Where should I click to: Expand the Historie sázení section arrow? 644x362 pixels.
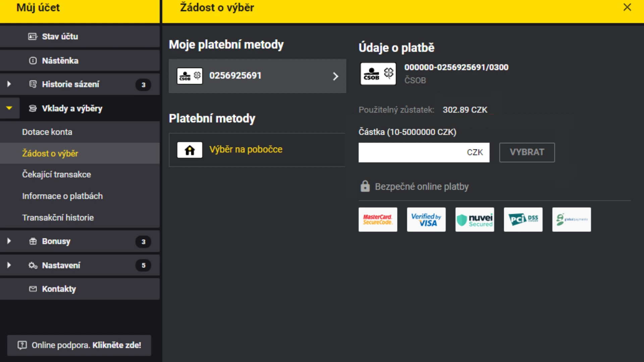pyautogui.click(x=9, y=84)
